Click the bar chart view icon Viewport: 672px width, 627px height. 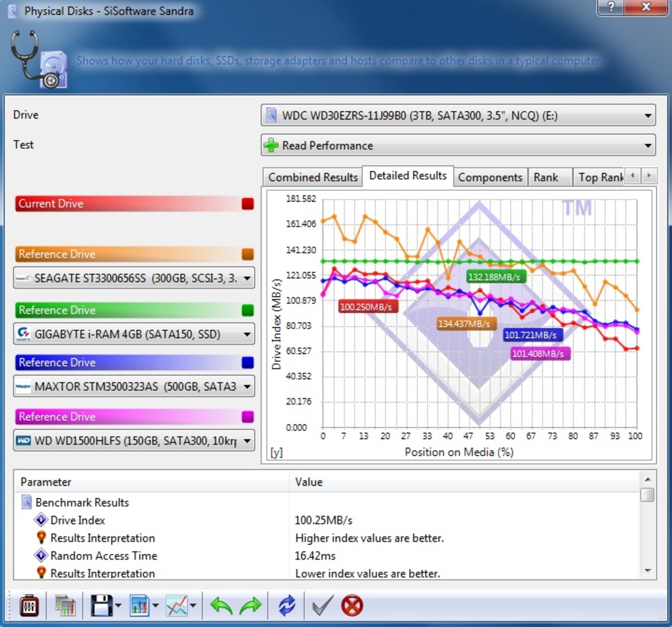[x=139, y=606]
